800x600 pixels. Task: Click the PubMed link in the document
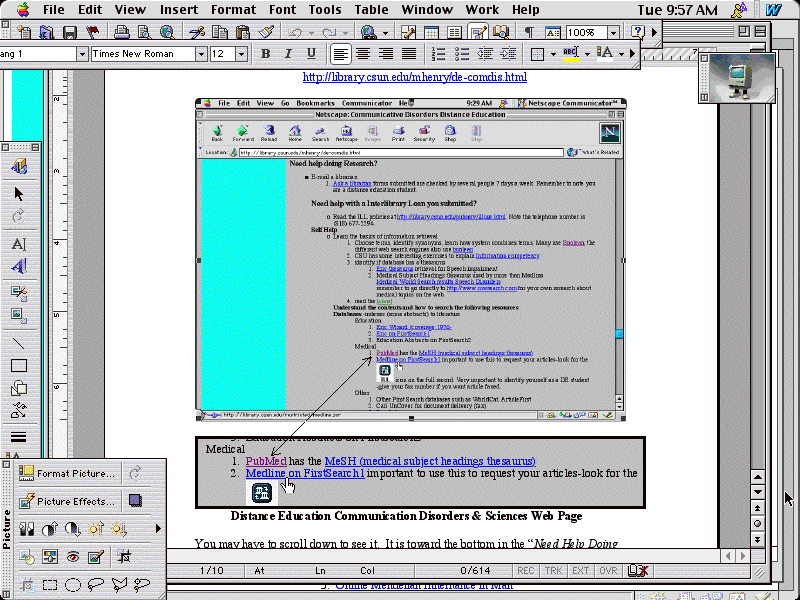[x=266, y=461]
